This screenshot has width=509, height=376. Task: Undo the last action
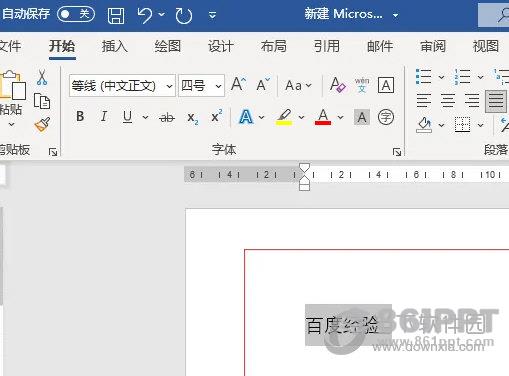[145, 15]
